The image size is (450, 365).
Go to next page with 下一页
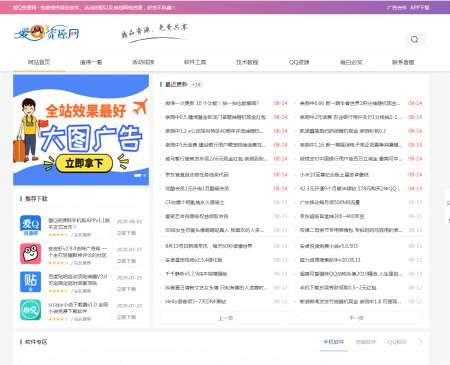[x=356, y=318]
